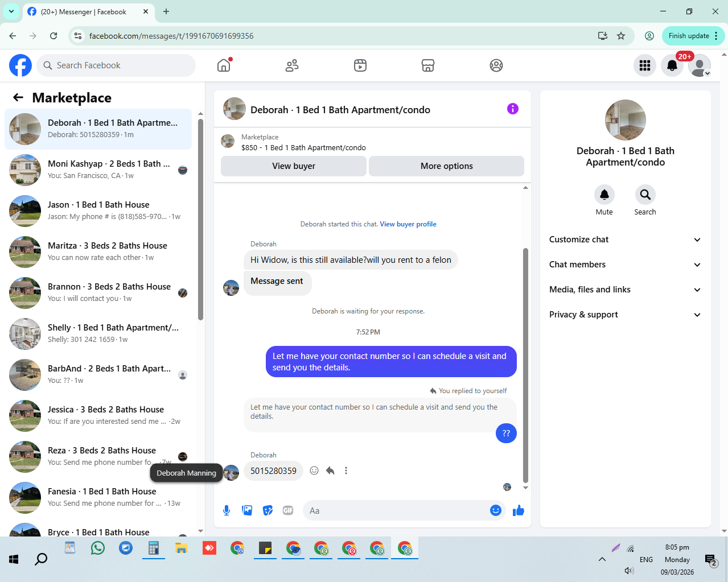Click the large listing thumbnail in info panel
The height and width of the screenshot is (582, 728).
click(x=626, y=120)
